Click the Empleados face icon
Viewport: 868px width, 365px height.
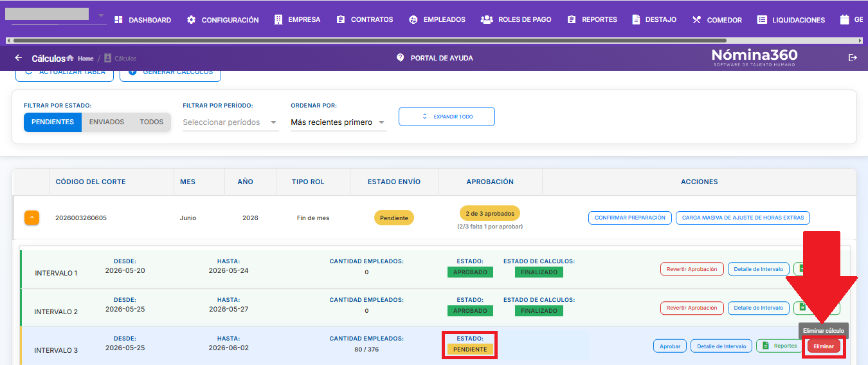tap(413, 20)
